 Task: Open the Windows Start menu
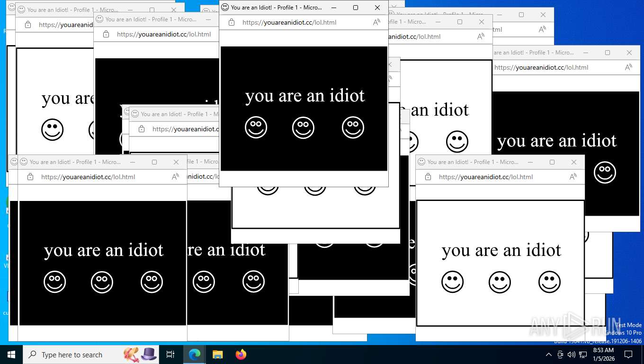click(x=11, y=355)
